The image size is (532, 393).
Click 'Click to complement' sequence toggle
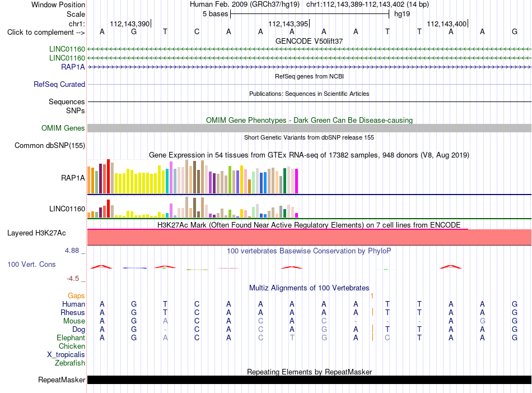pos(46,33)
